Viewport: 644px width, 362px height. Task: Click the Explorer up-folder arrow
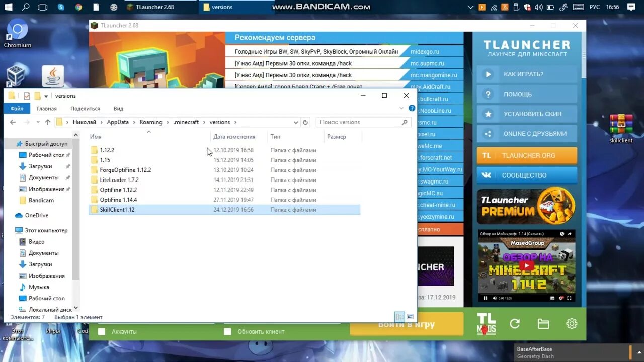[x=48, y=122]
